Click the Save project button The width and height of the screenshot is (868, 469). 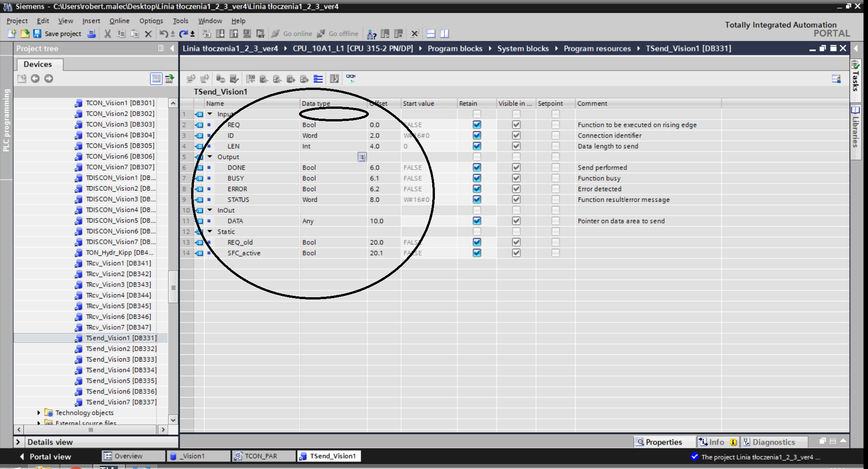(x=58, y=34)
